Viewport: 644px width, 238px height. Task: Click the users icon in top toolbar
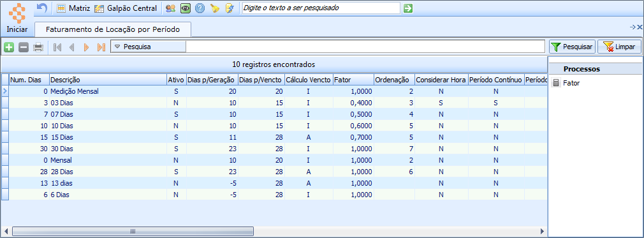[170, 8]
